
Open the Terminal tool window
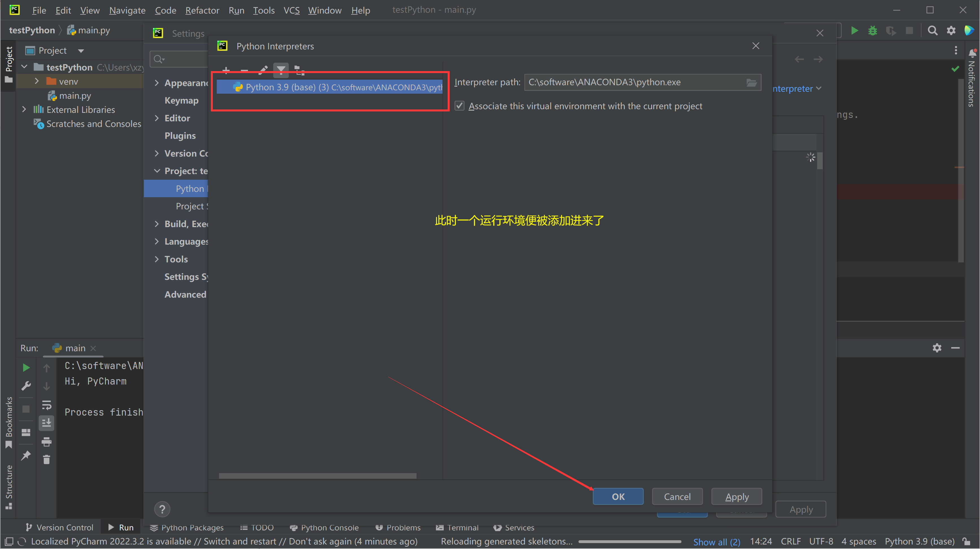point(457,528)
